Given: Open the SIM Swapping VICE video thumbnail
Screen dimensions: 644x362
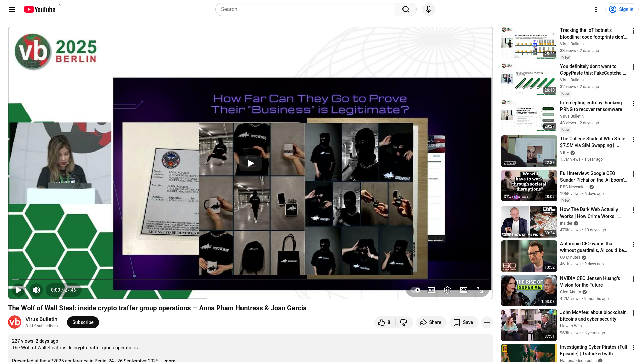Looking at the screenshot, I should pos(529,151).
